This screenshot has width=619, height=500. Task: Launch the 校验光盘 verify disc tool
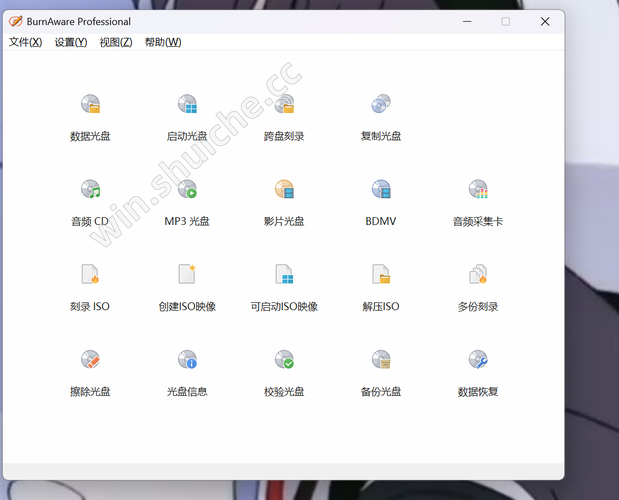coord(284,373)
